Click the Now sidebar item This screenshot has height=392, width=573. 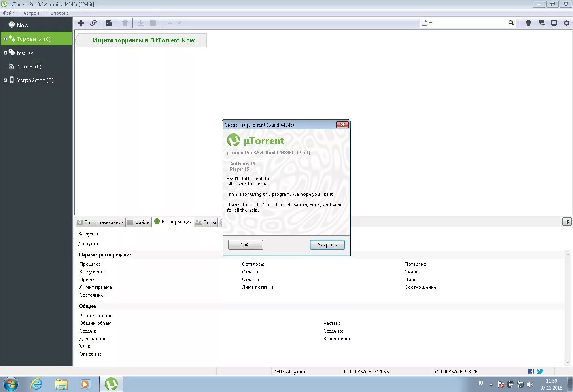(x=36, y=25)
